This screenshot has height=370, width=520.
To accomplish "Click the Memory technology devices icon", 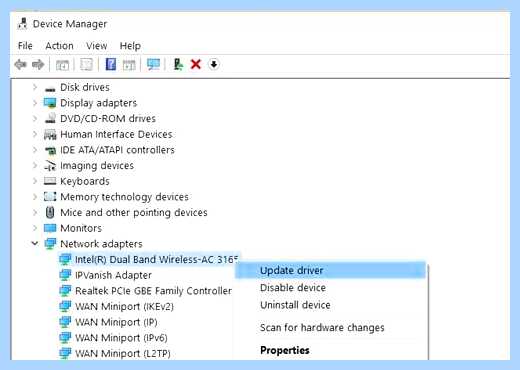I will (50, 197).
